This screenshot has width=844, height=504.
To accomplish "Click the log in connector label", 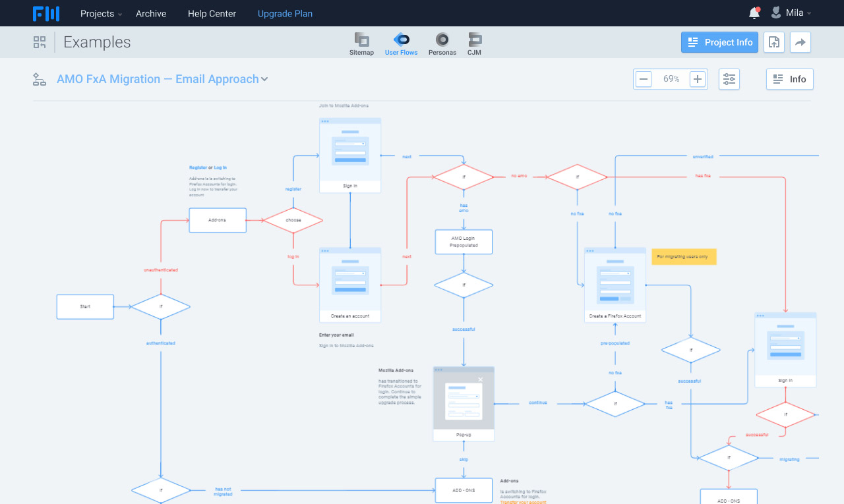I will coord(293,256).
